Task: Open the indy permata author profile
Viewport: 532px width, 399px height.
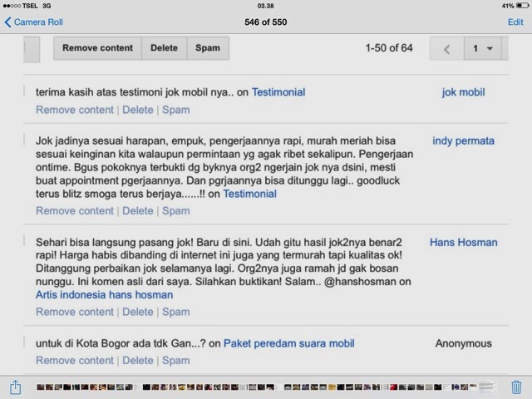Action: (465, 140)
